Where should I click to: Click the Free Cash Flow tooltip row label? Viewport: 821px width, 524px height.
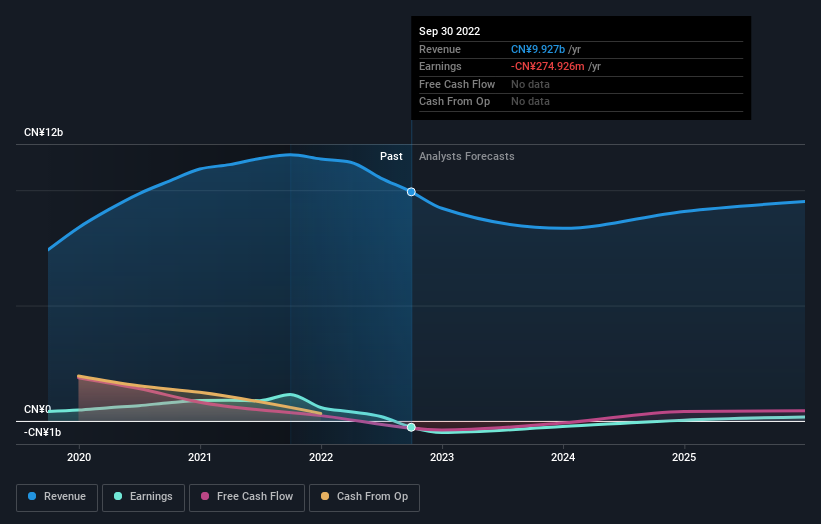point(457,84)
